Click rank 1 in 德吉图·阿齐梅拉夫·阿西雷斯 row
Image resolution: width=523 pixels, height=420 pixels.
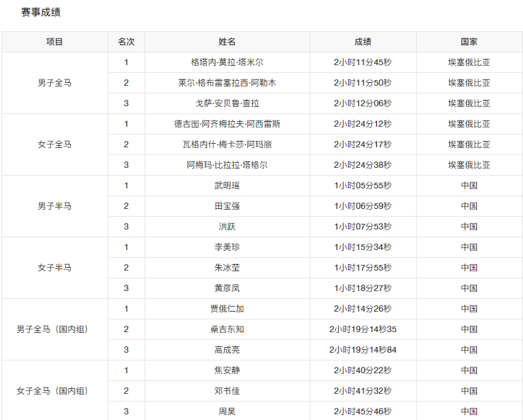click(x=126, y=124)
